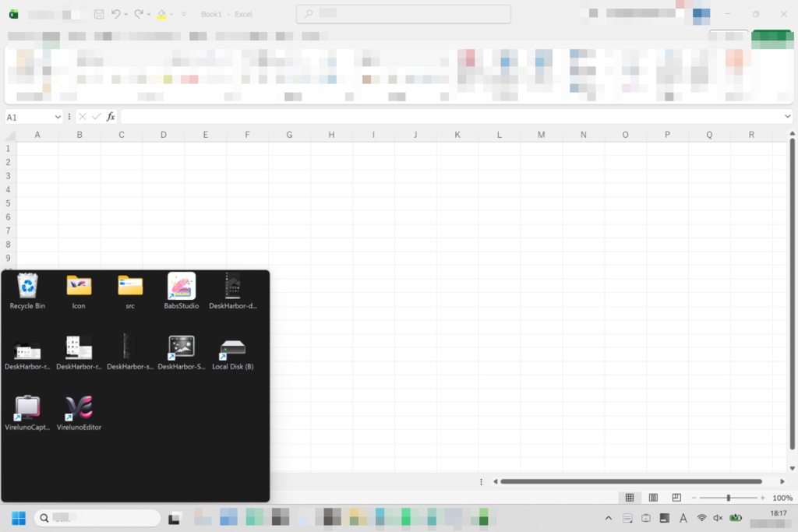
Task: Click the 100% zoom level button
Action: 782,498
